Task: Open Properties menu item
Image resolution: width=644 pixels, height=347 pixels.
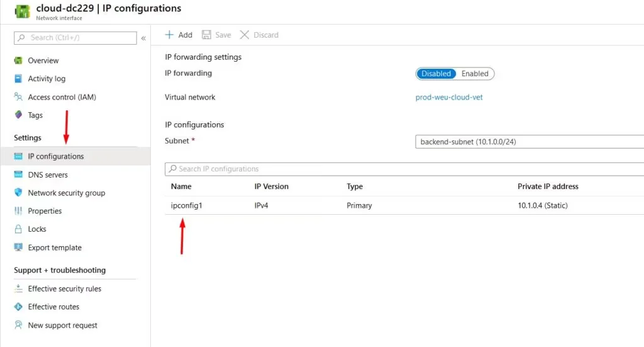Action: (45, 211)
